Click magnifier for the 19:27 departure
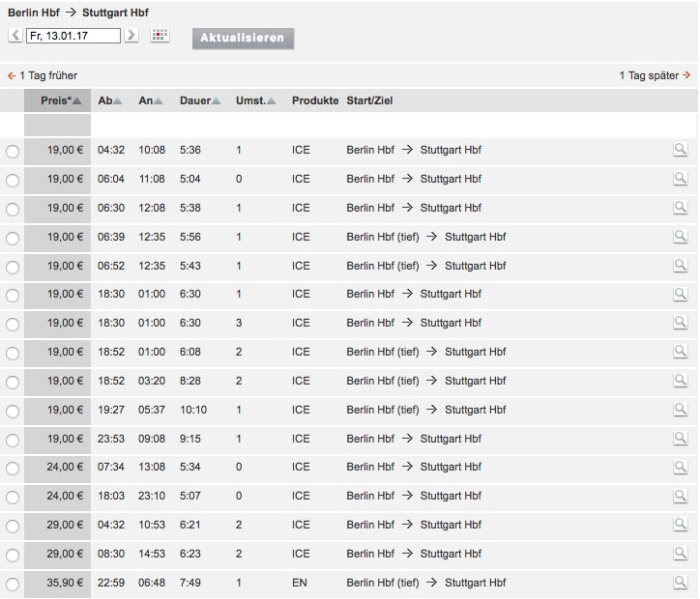The width and height of the screenshot is (700, 599). pyautogui.click(x=681, y=410)
